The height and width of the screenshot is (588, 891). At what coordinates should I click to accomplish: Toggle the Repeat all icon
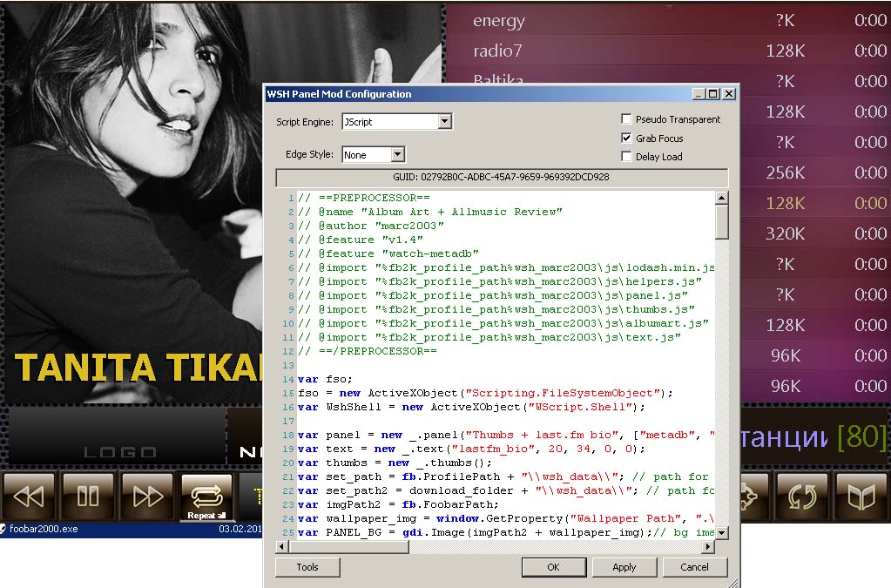[x=206, y=497]
